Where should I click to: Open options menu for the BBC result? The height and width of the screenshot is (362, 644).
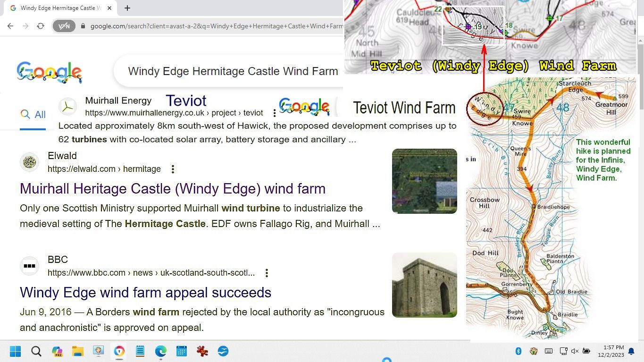[x=267, y=273]
